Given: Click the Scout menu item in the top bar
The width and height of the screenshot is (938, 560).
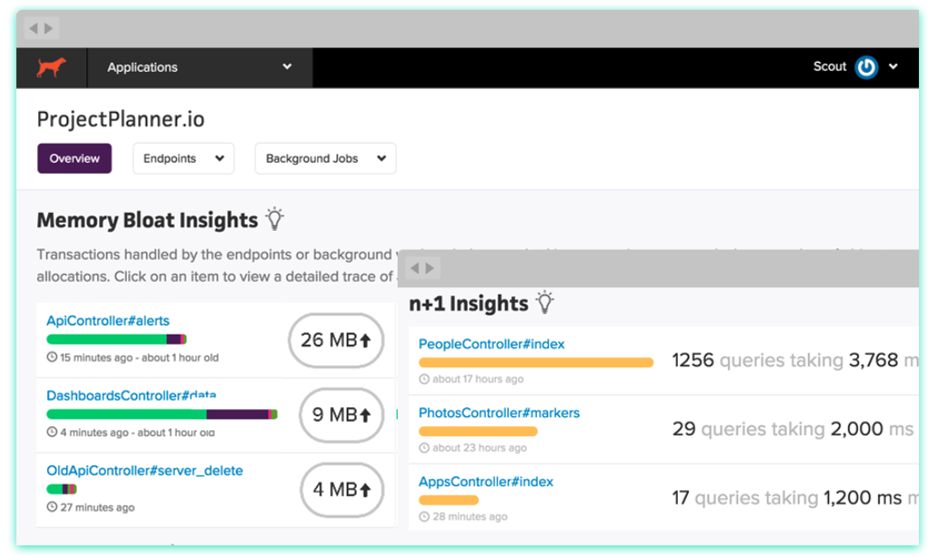Looking at the screenshot, I should tap(829, 66).
